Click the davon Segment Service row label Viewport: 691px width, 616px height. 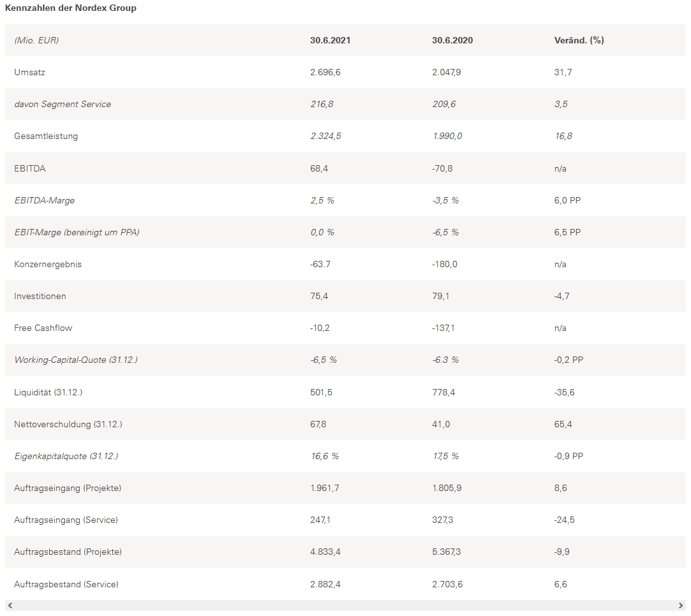63,105
